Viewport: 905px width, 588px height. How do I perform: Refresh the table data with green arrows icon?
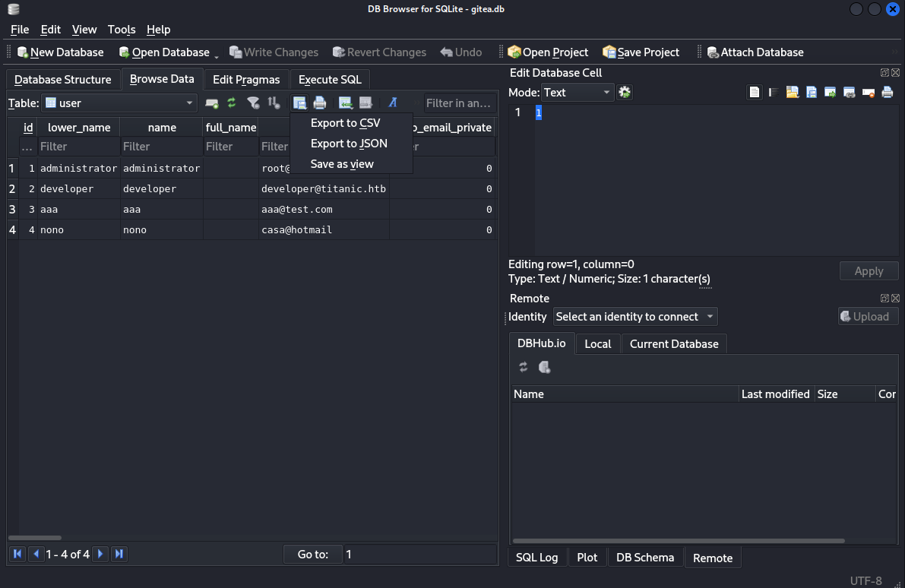(232, 103)
